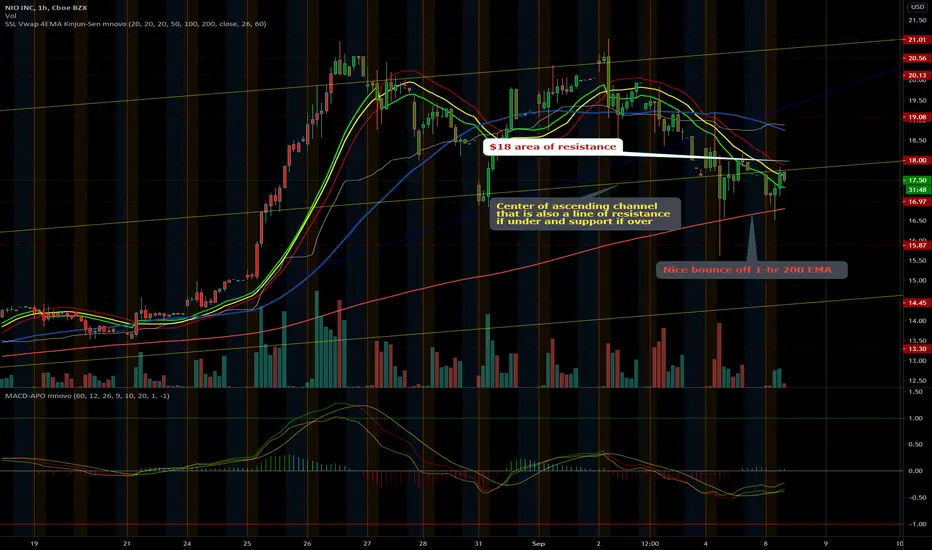Click the 16.50 price axis value
The image size is (932, 550).
918,221
